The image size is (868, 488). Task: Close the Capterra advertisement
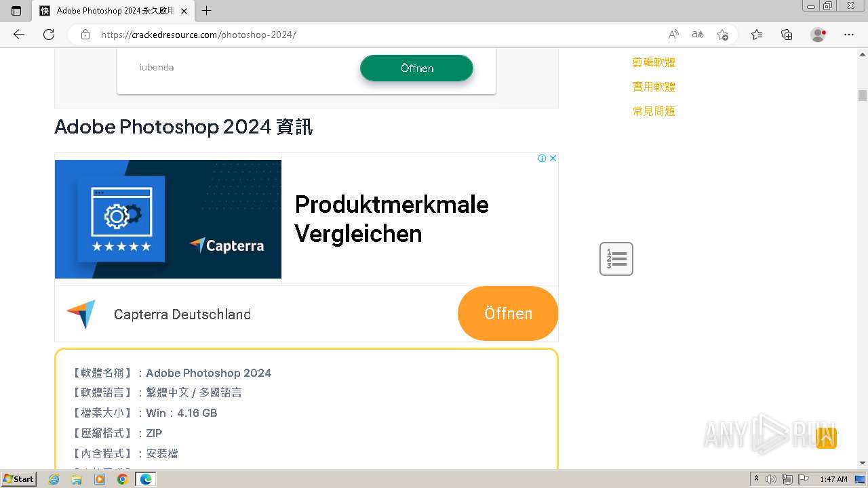(553, 158)
